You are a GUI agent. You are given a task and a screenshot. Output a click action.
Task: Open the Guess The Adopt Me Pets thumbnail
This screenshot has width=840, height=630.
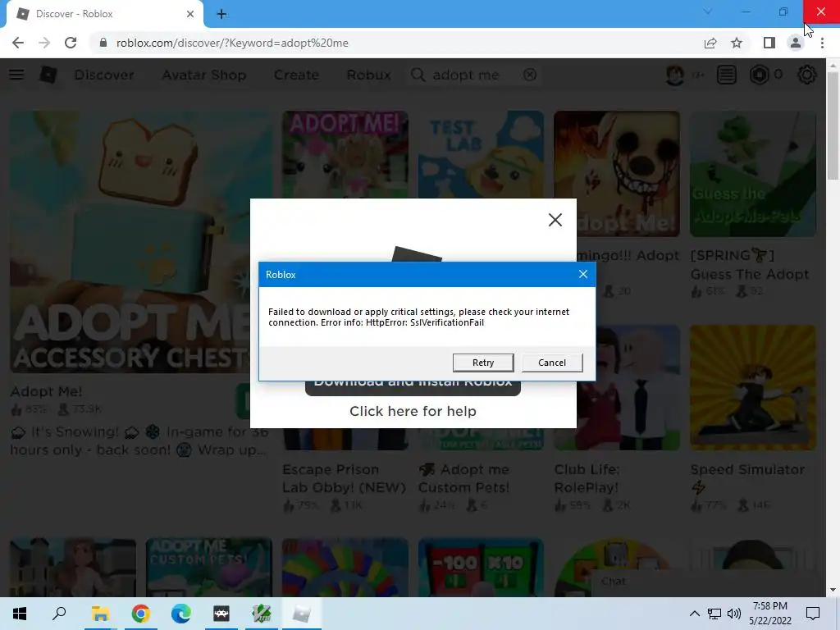click(x=753, y=174)
